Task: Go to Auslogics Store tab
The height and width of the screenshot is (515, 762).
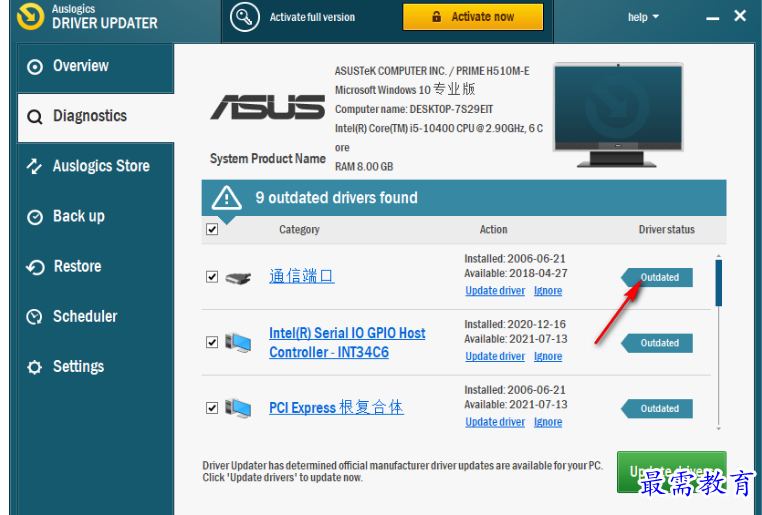Action: coord(96,167)
